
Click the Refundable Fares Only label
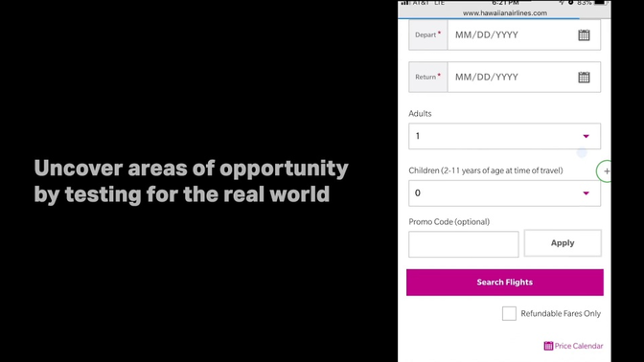[x=561, y=313]
